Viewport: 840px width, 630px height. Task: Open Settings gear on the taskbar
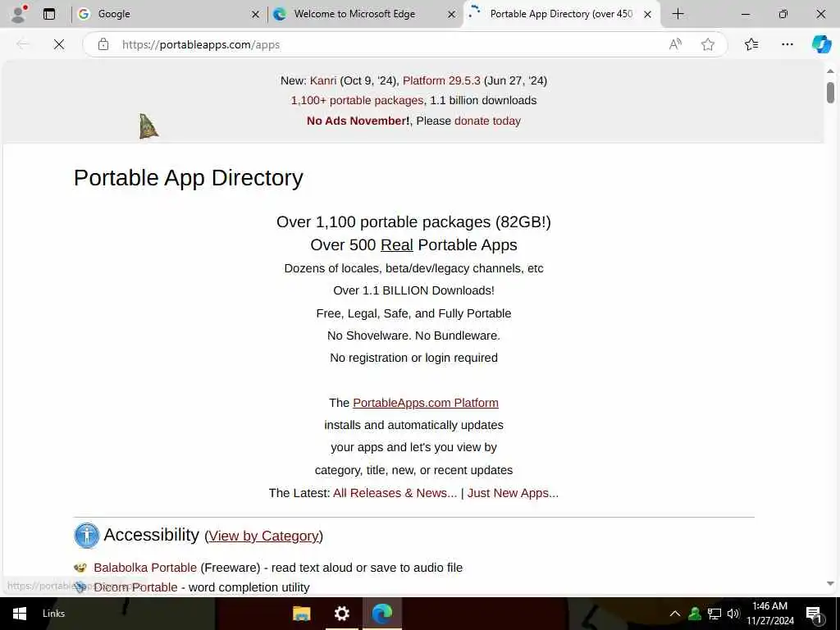pyautogui.click(x=342, y=614)
